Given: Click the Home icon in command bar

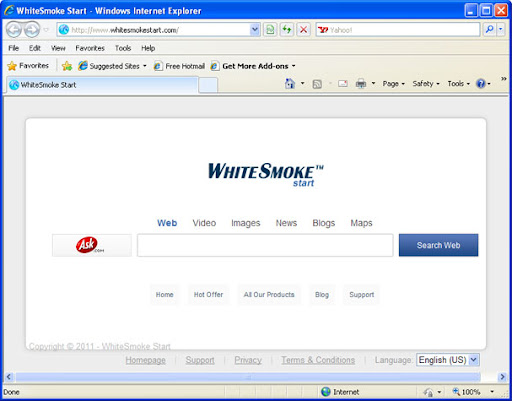Looking at the screenshot, I should 290,83.
